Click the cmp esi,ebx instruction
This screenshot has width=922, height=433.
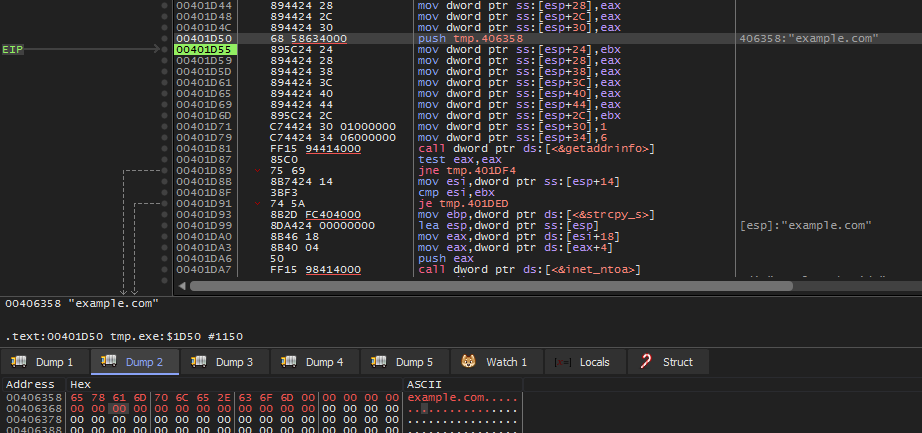coord(456,193)
